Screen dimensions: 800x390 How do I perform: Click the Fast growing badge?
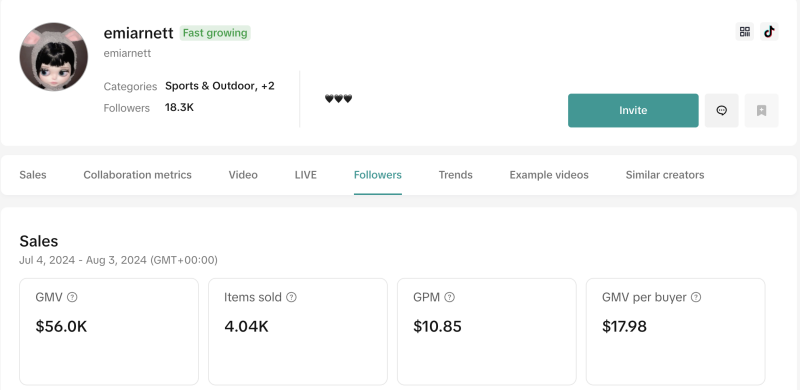(215, 33)
